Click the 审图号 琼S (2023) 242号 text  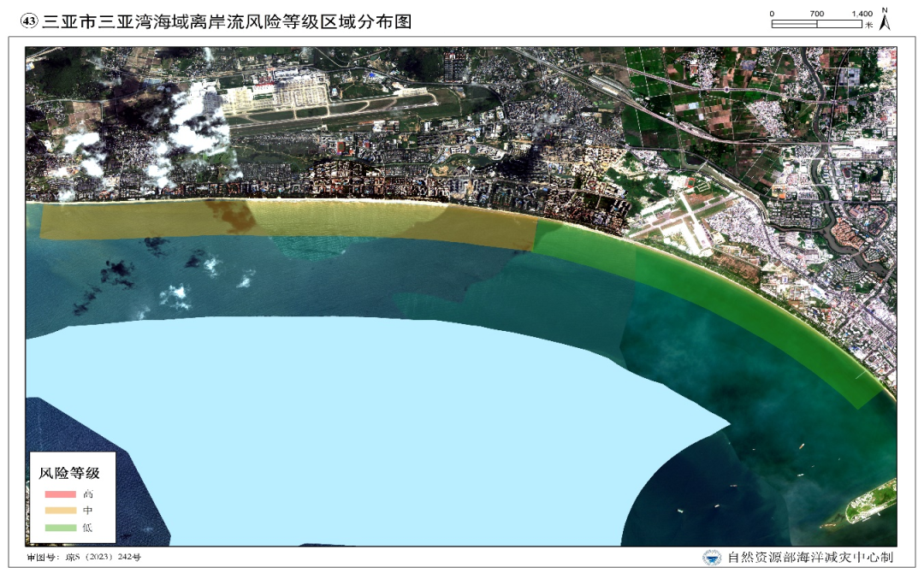click(84, 557)
